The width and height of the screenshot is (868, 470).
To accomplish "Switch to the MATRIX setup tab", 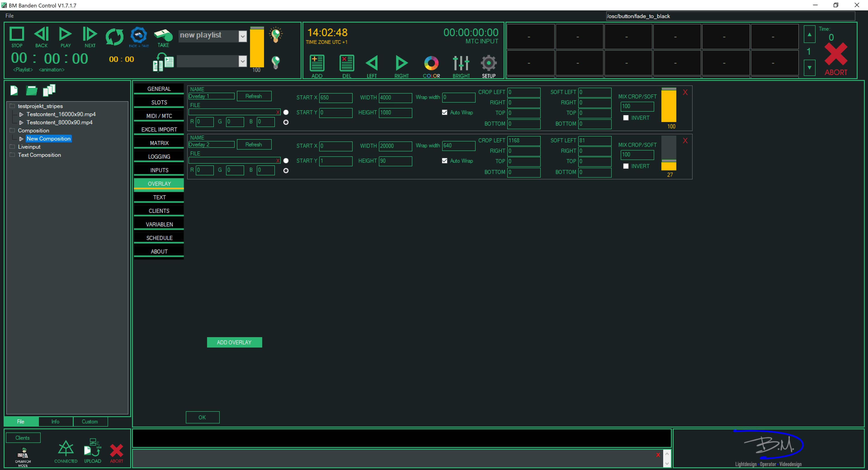I will tap(159, 143).
